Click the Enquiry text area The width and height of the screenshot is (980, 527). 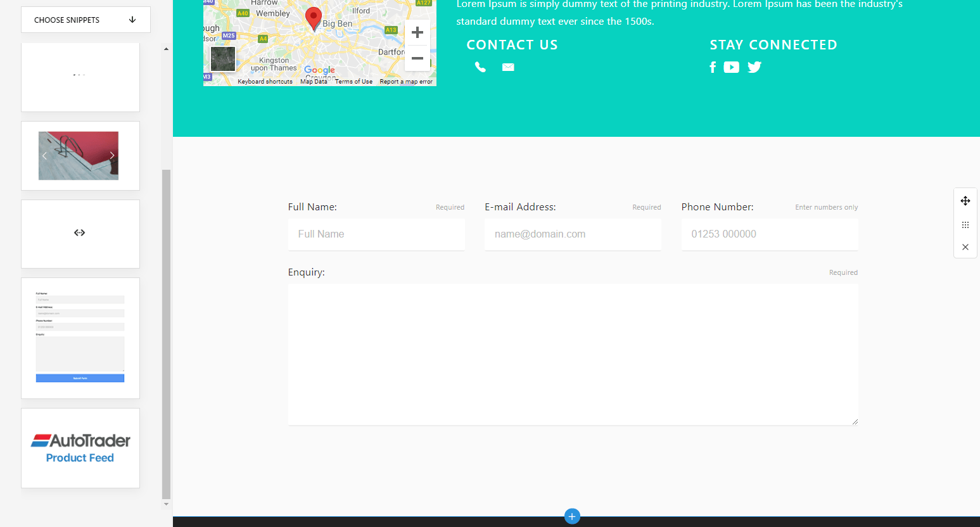[573, 354]
